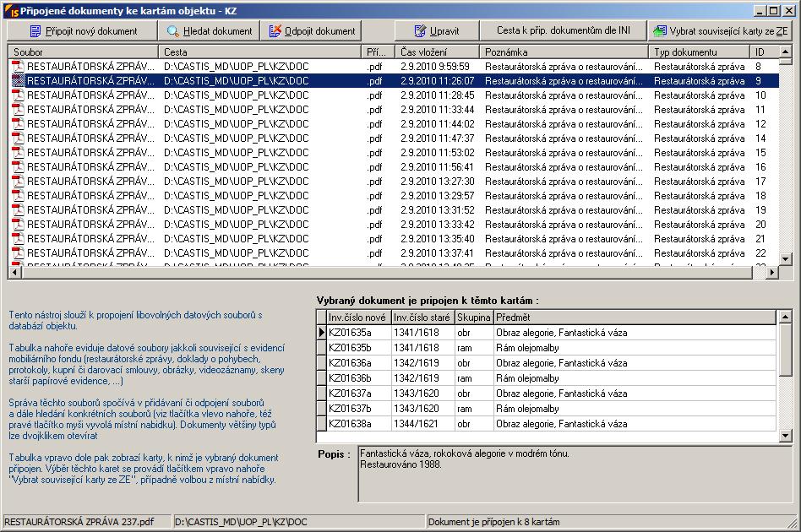
Task: Sort by the Soubor column header
Action: (83, 52)
